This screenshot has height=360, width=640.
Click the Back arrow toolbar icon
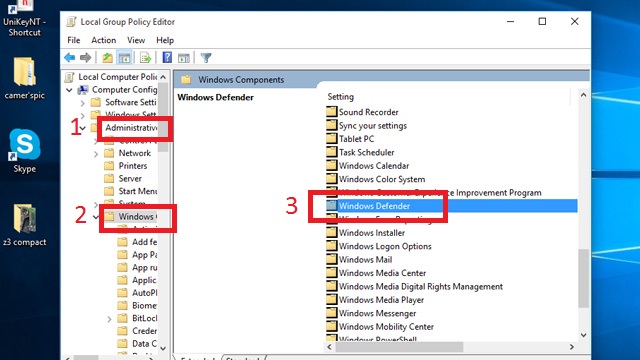point(69,58)
